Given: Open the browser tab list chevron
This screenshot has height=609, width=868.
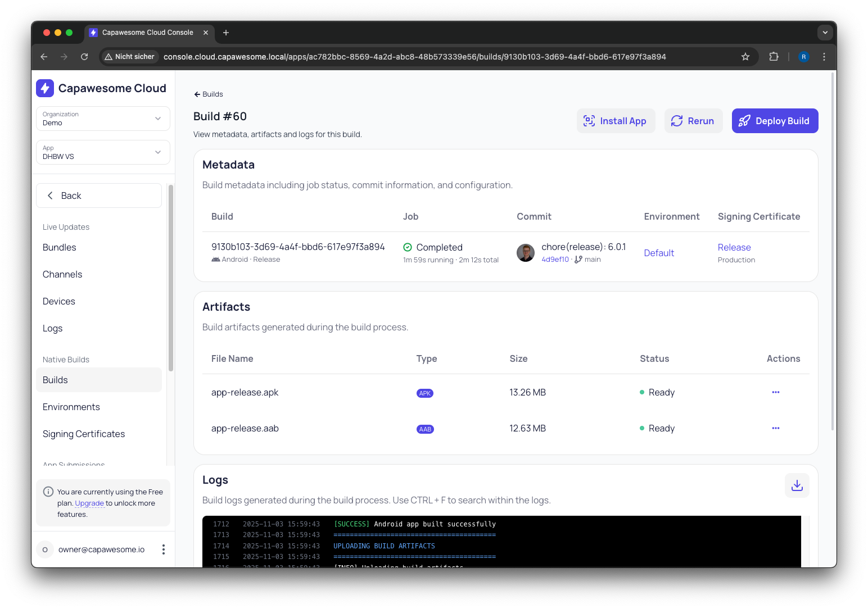Looking at the screenshot, I should pos(825,33).
